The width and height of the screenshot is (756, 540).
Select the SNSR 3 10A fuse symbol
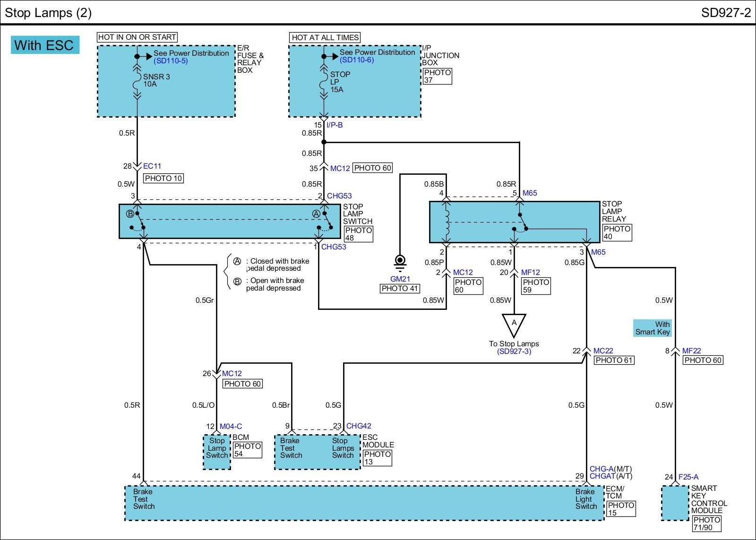[137, 84]
